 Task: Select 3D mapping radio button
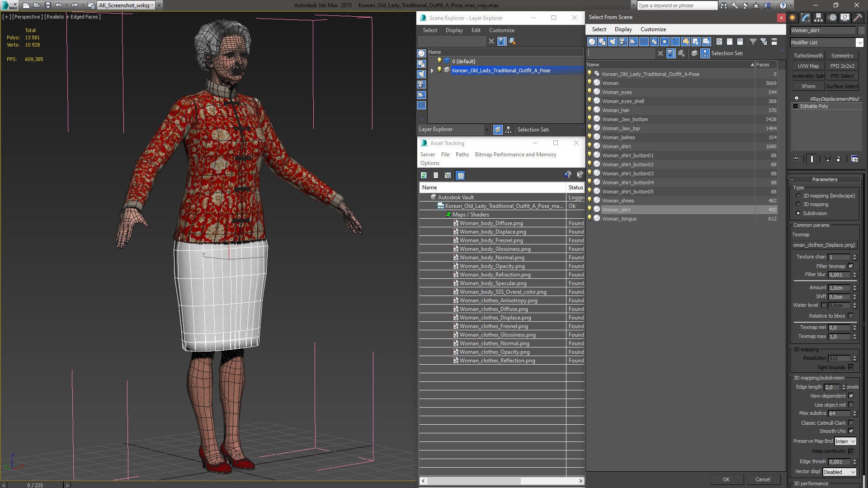point(798,204)
